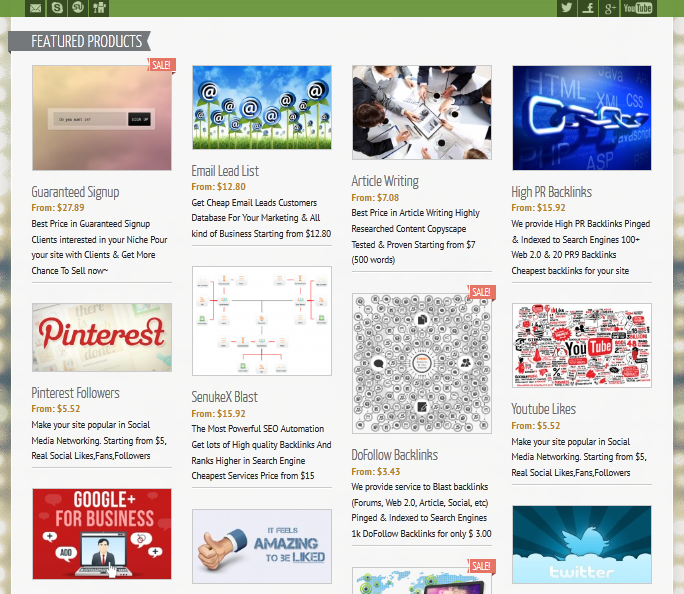This screenshot has height=594, width=684.
Task: Click the StumbleUpon icon in top bar
Action: click(78, 8)
